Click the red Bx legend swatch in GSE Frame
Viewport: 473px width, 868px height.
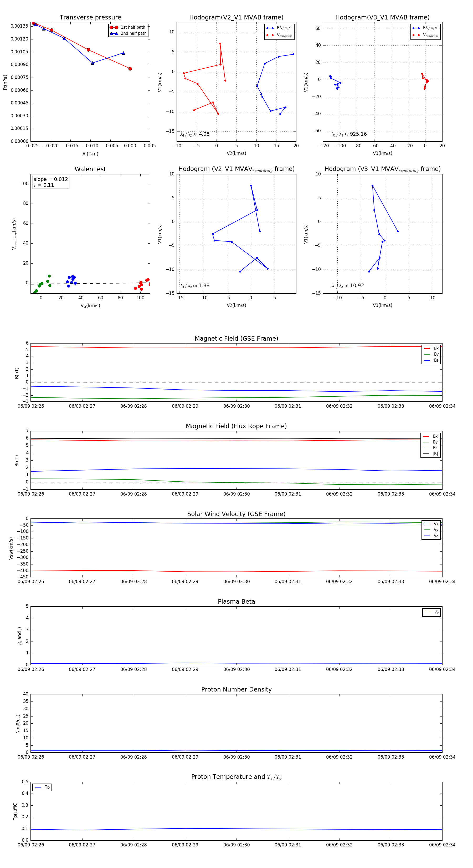tap(427, 349)
